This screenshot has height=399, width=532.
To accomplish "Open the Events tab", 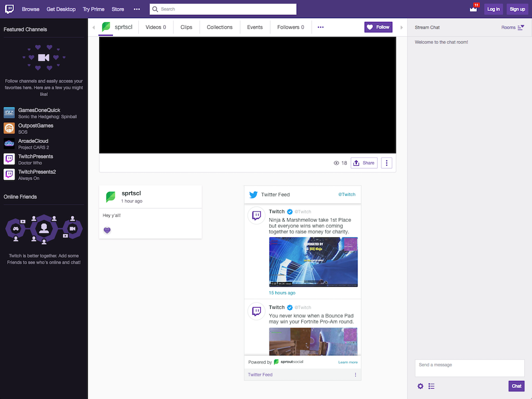I will pos(255,27).
